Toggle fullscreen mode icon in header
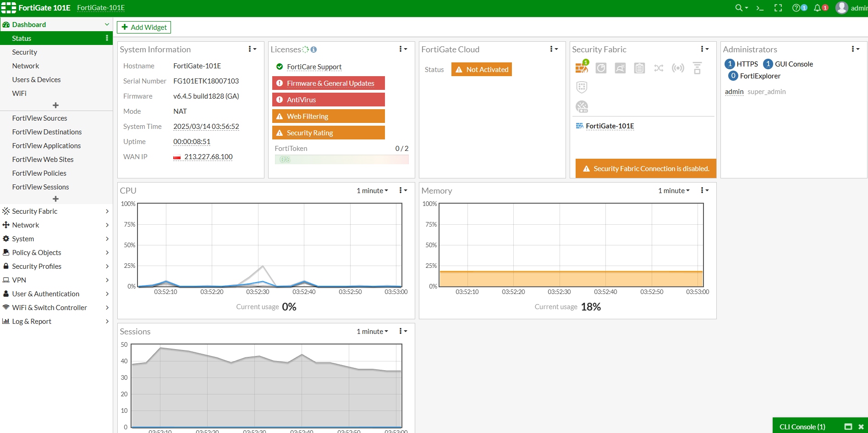Screen dimensions: 868x433 click(x=778, y=8)
